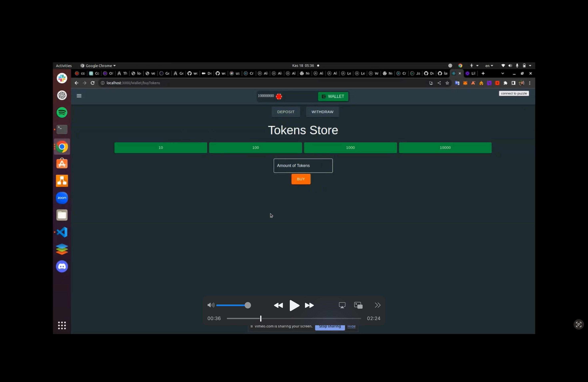The width and height of the screenshot is (588, 382).
Task: Select the 1000 token amount
Action: pyautogui.click(x=350, y=147)
